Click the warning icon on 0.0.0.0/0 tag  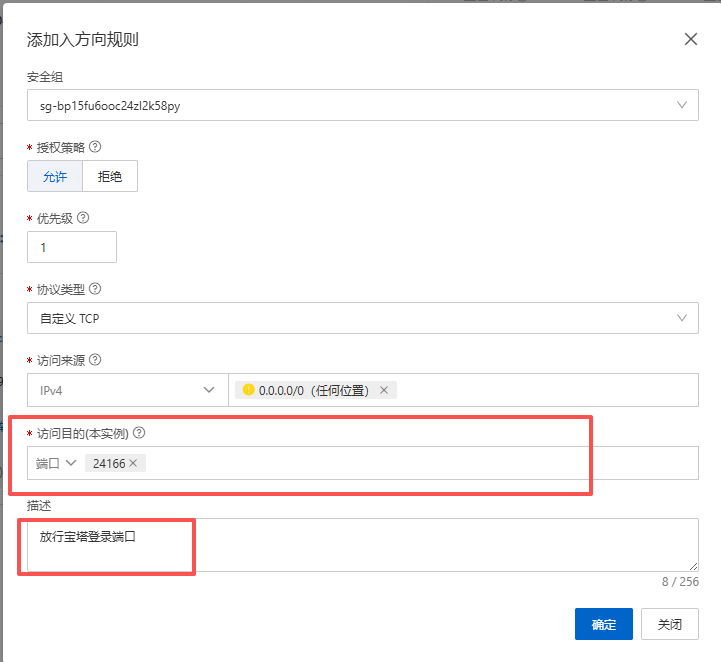pyautogui.click(x=248, y=390)
